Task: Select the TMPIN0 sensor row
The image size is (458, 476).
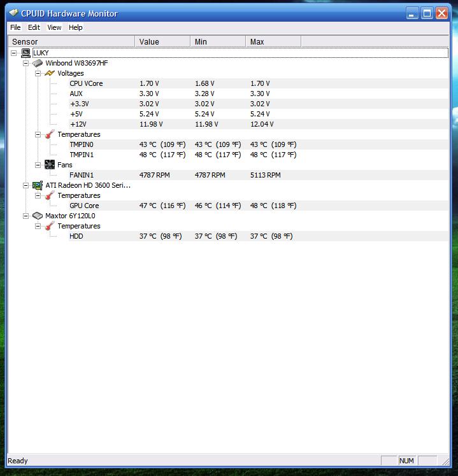Action: click(x=259, y=144)
